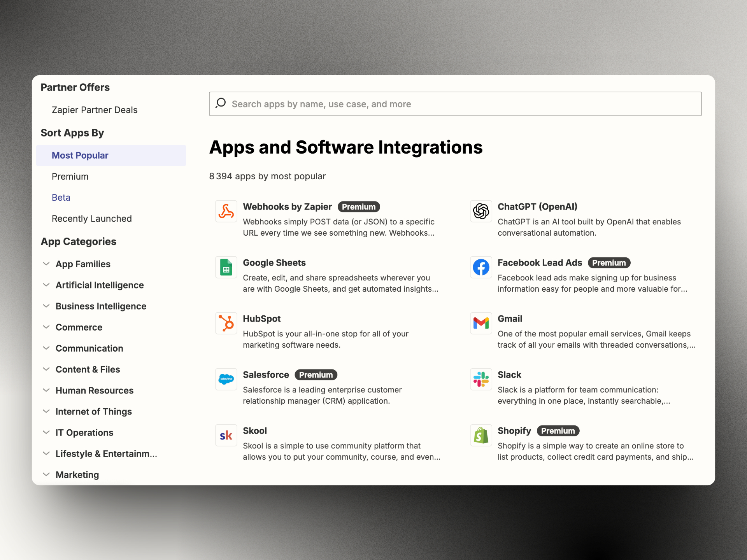Viewport: 747px width, 560px height.
Task: Open the Google Sheets title link
Action: coord(274,262)
